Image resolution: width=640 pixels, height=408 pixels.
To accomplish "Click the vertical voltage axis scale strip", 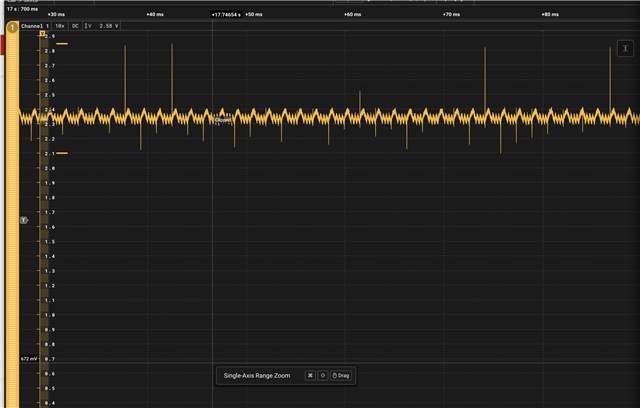I will pyautogui.click(x=44, y=220).
